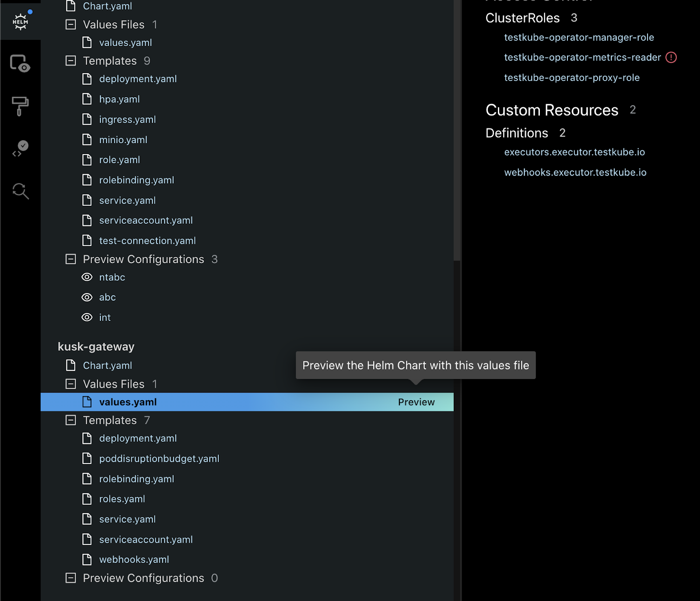The image size is (700, 601).
Task: Open testkube-operator-proxy-role resource
Action: (x=572, y=78)
